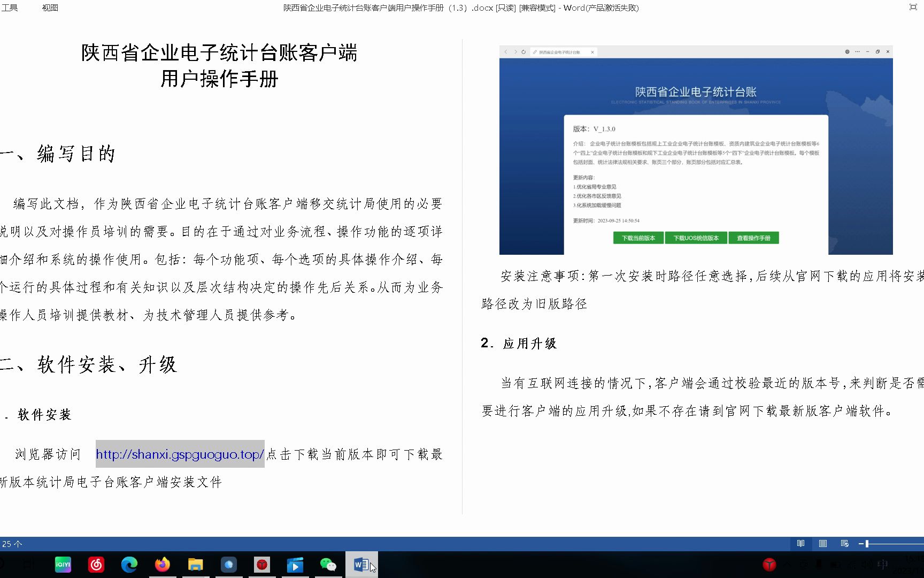Click the zoom out minus button
The height and width of the screenshot is (578, 924).
coord(861,544)
